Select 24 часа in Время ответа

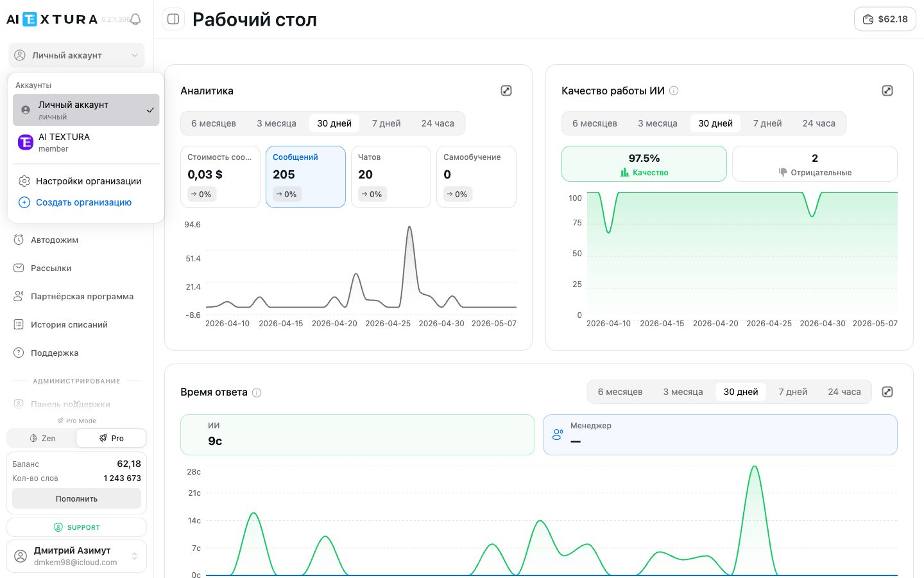tap(844, 392)
